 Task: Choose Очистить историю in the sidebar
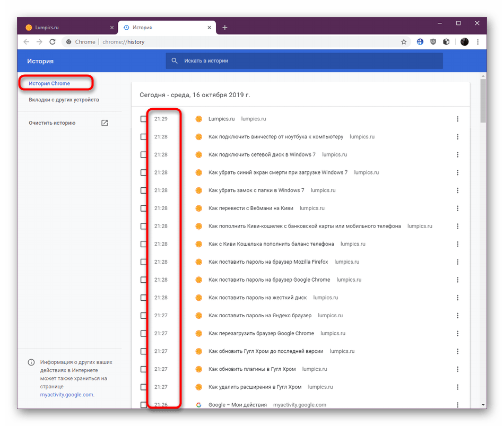[52, 123]
